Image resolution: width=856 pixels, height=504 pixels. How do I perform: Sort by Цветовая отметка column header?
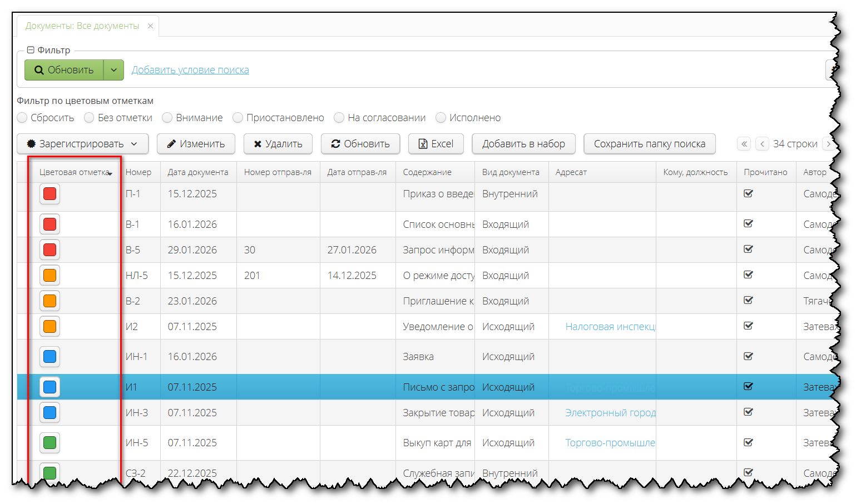click(x=75, y=172)
